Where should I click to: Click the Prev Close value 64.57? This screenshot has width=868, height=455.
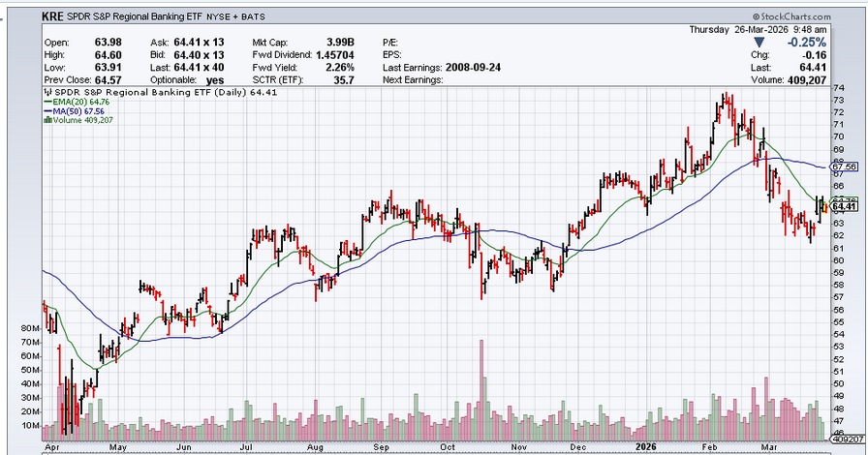(108, 80)
